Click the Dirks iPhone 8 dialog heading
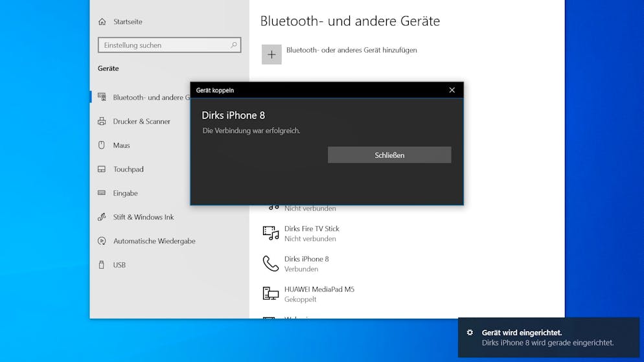The width and height of the screenshot is (644, 362). [x=233, y=115]
